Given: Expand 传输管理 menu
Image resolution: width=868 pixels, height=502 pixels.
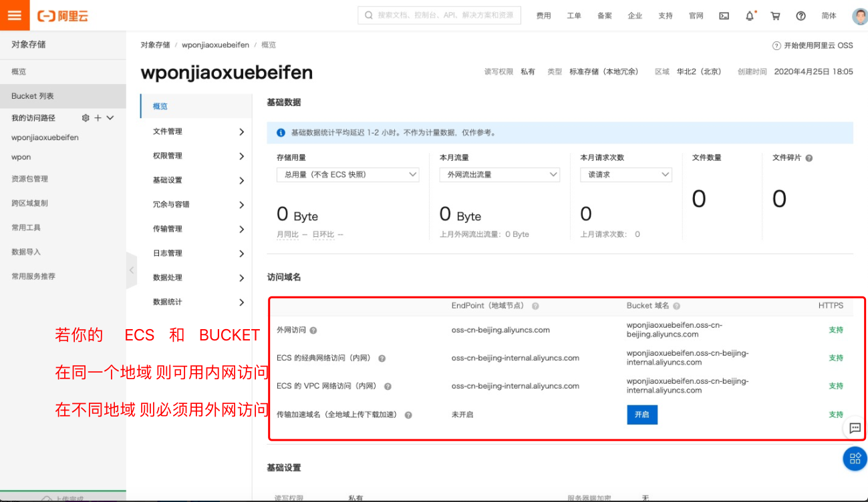Looking at the screenshot, I should pyautogui.click(x=196, y=229).
